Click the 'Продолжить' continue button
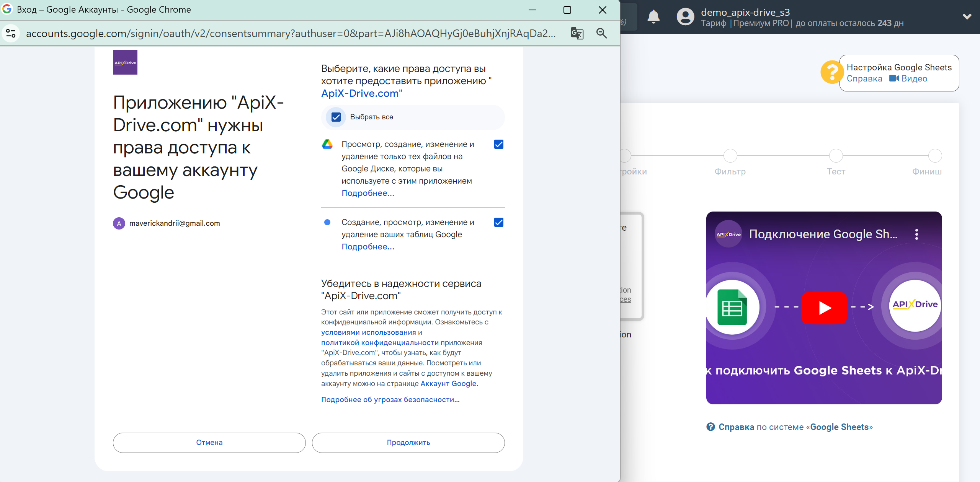This screenshot has width=980, height=482. (x=408, y=442)
